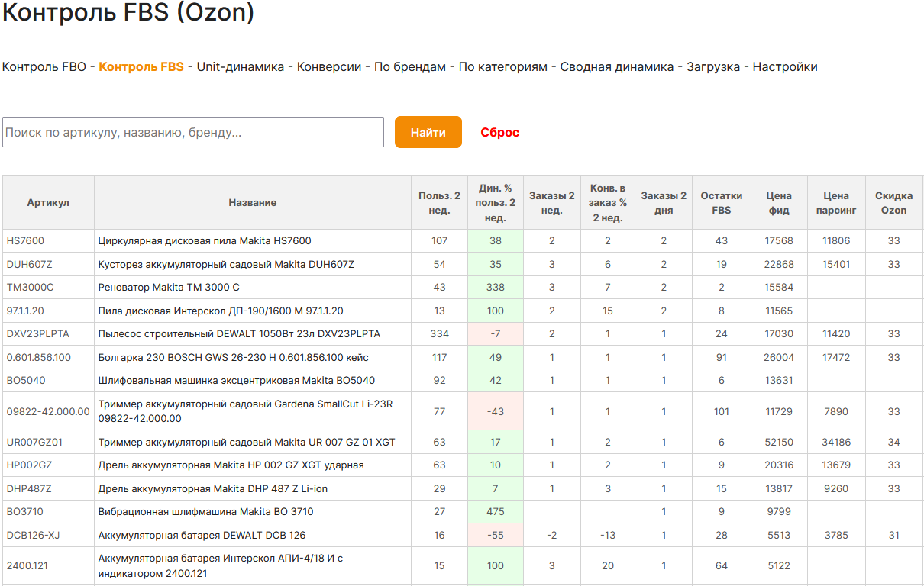Image resolution: width=924 pixels, height=586 pixels.
Task: Select article 0.601.856.100 cell
Action: 48,358
